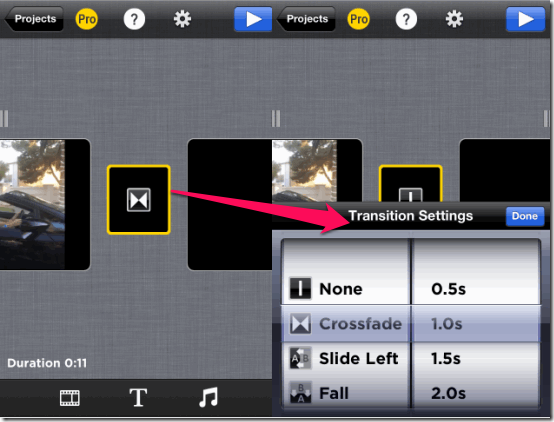This screenshot has height=422, width=554.
Task: Select the car video clip thumbnail on left
Action: [45, 204]
